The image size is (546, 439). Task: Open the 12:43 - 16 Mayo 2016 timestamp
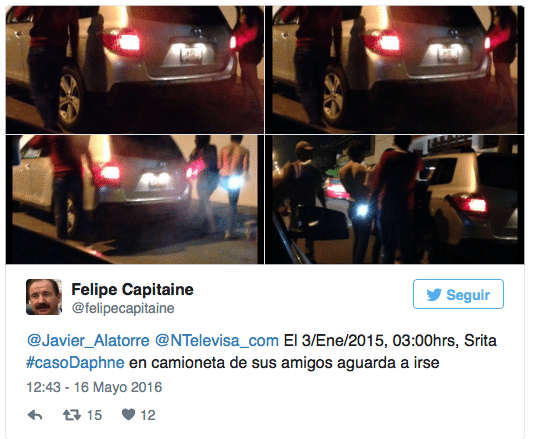click(94, 387)
